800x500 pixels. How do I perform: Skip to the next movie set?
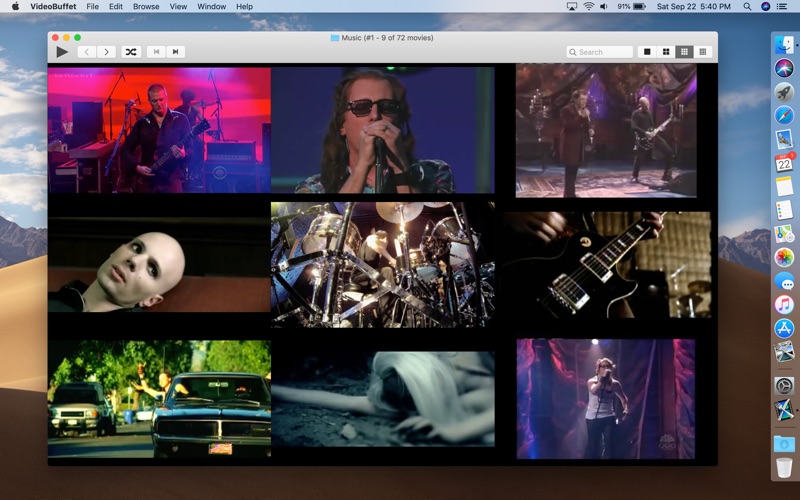176,52
